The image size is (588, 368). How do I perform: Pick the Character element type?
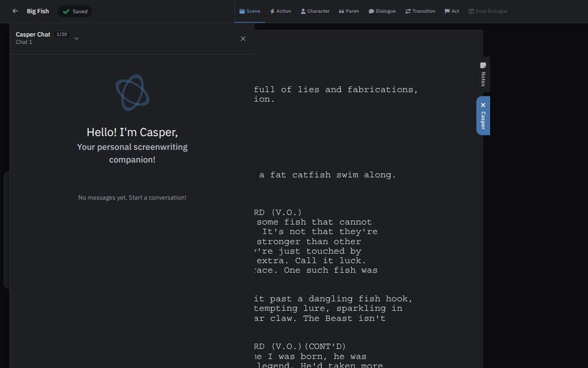click(315, 11)
